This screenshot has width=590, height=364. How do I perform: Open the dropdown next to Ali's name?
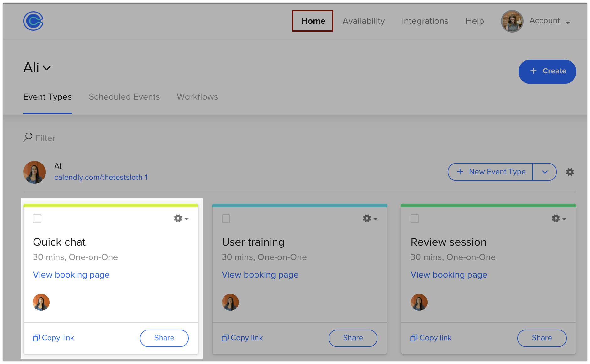click(x=47, y=68)
